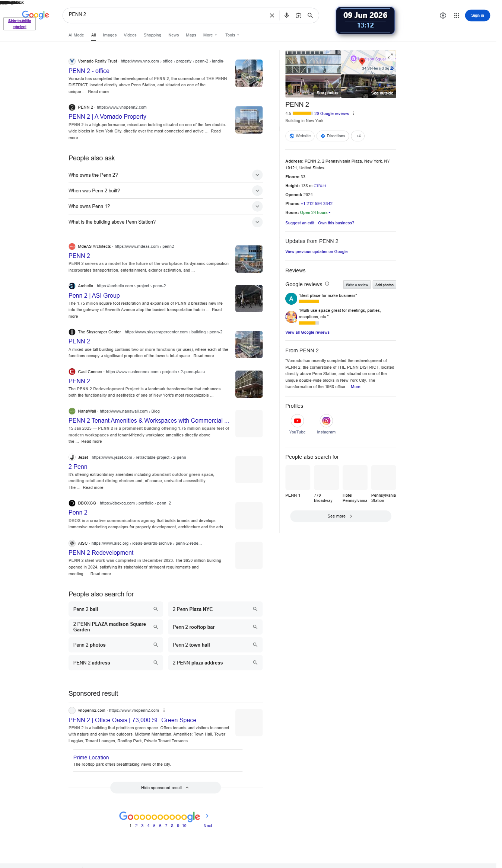Open the Instagram profile icon

(326, 421)
